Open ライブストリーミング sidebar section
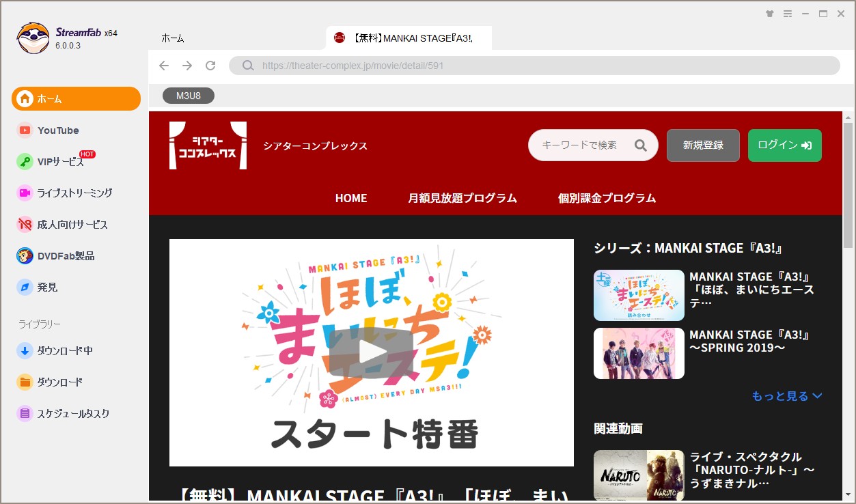The height and width of the screenshot is (504, 856). pos(65,193)
